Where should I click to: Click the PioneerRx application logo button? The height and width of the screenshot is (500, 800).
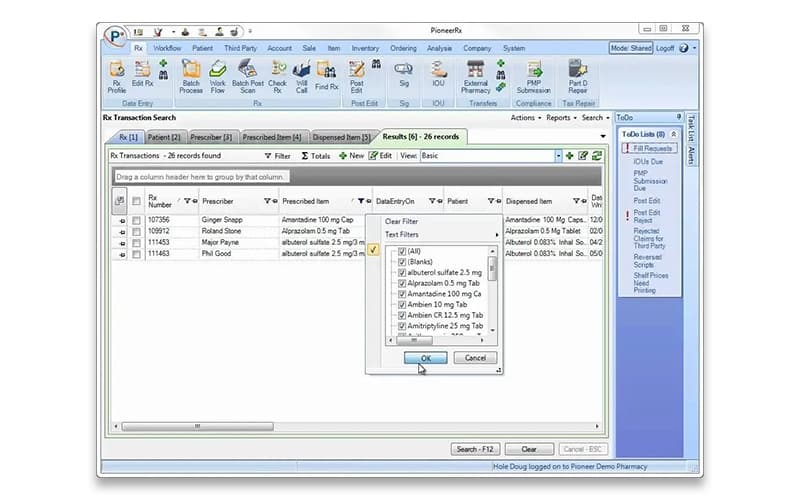[115, 37]
